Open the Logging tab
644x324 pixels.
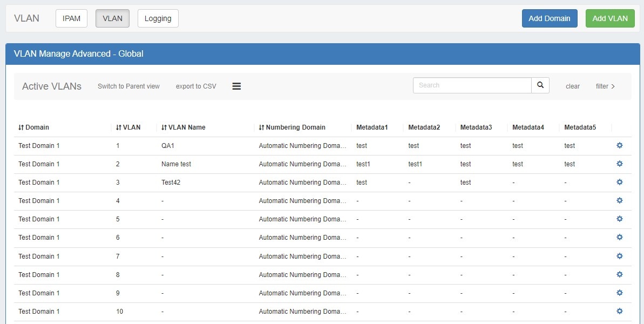coord(158,18)
